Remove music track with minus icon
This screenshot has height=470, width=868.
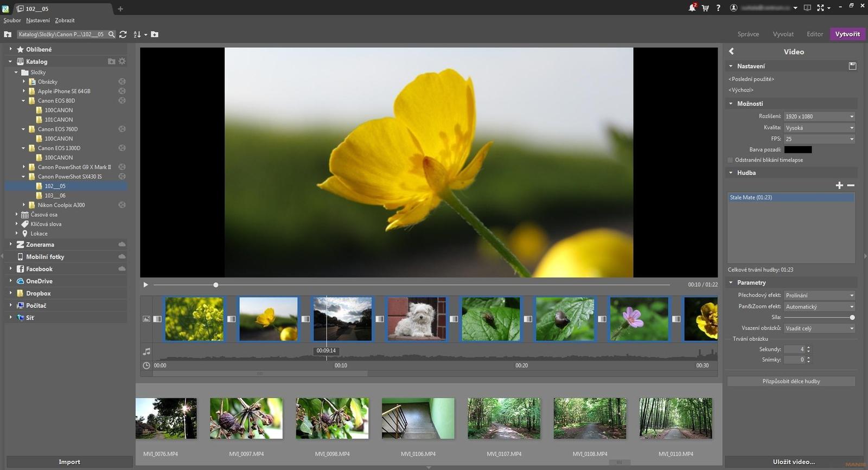tap(851, 185)
